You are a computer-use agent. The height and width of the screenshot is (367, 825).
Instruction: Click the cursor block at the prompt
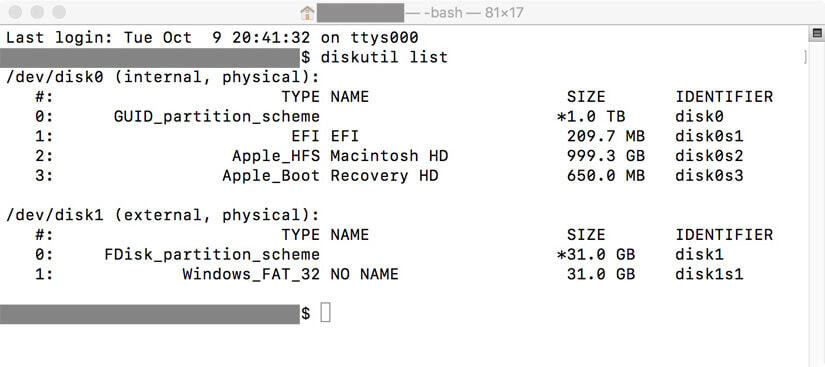pos(326,313)
